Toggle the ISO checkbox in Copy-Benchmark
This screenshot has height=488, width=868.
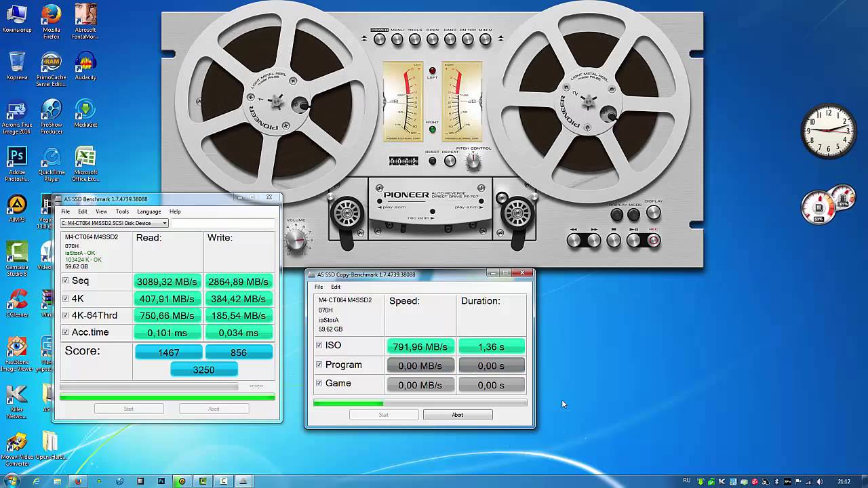coord(319,346)
